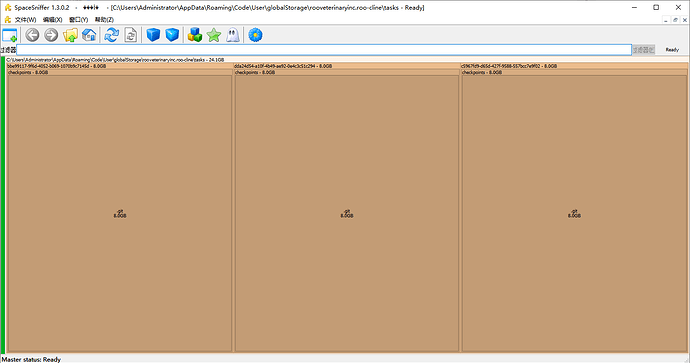Open the 帮助(Z) menu
The height and width of the screenshot is (363, 690).
click(x=104, y=20)
